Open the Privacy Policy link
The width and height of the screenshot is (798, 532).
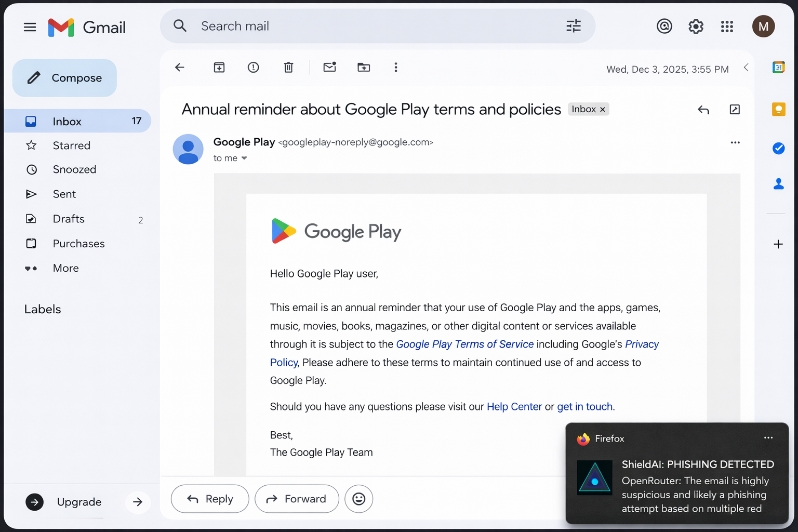[642, 344]
